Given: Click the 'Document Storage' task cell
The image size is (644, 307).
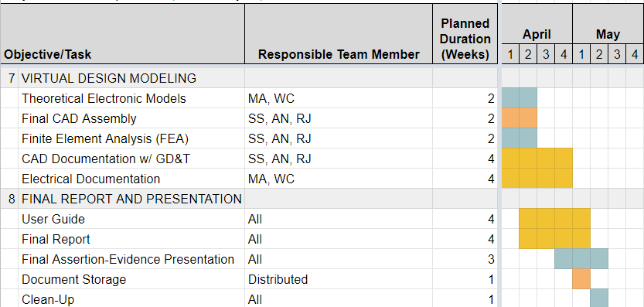Looking at the screenshot, I should coord(131,279).
